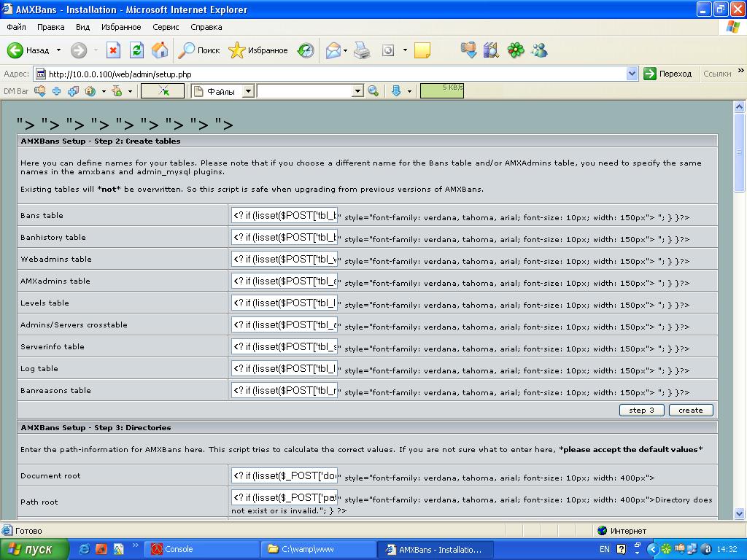Focus the Document root input field
Image resolution: width=747 pixels, height=560 pixels.
[x=285, y=475]
